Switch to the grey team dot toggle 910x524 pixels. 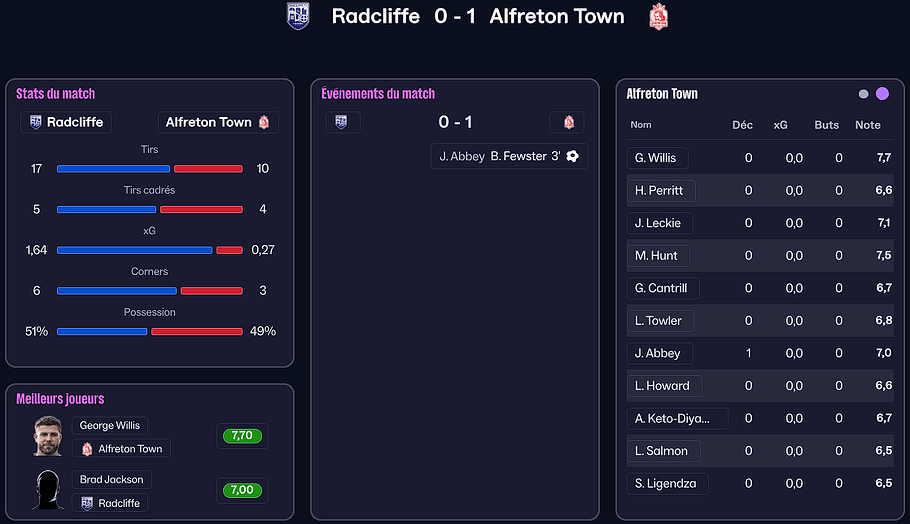[x=864, y=94]
